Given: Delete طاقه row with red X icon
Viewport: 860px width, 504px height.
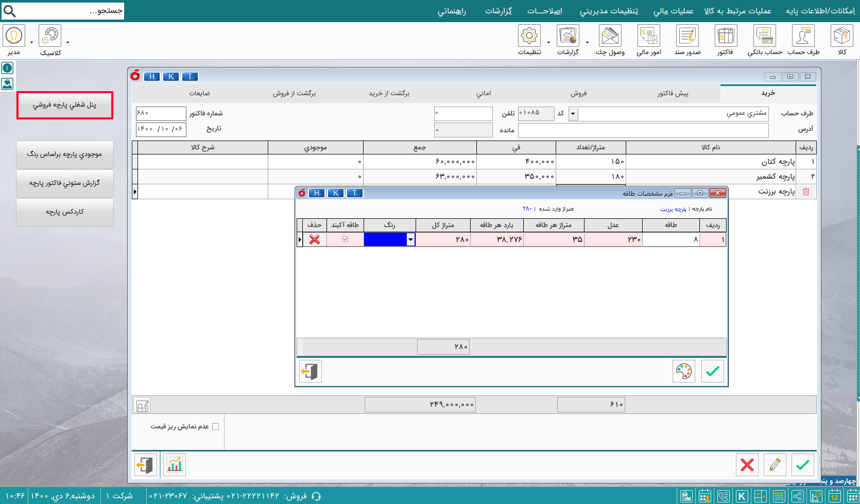Looking at the screenshot, I should (314, 239).
